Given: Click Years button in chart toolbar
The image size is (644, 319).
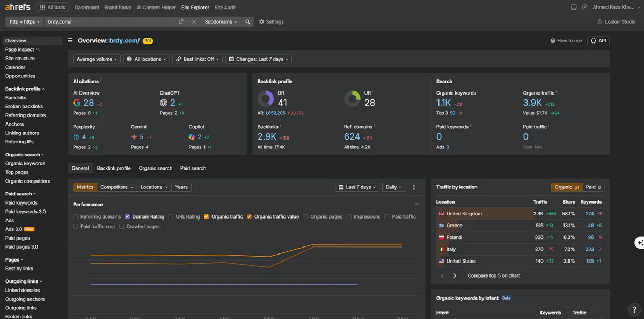Looking at the screenshot, I should [x=181, y=187].
